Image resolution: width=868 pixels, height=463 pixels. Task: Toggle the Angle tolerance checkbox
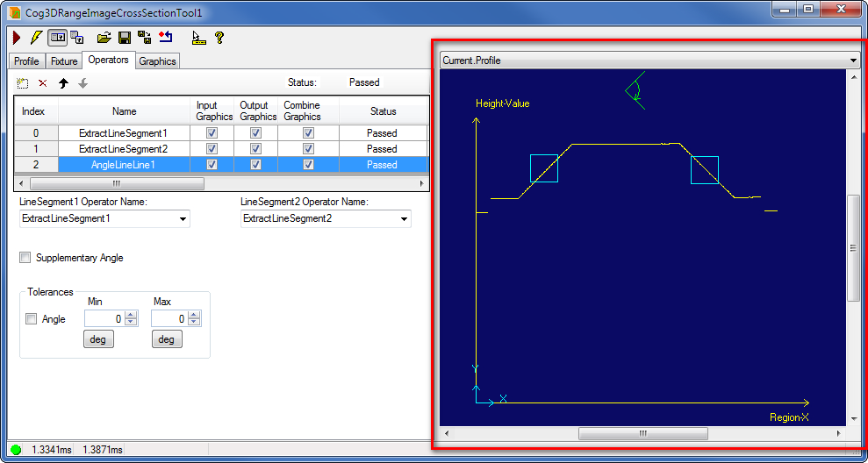point(32,319)
